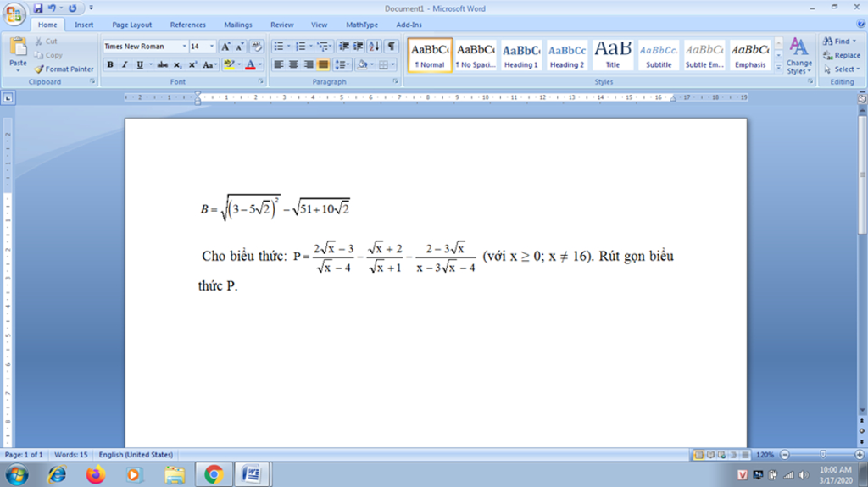Zoom out with minus button

(784, 454)
